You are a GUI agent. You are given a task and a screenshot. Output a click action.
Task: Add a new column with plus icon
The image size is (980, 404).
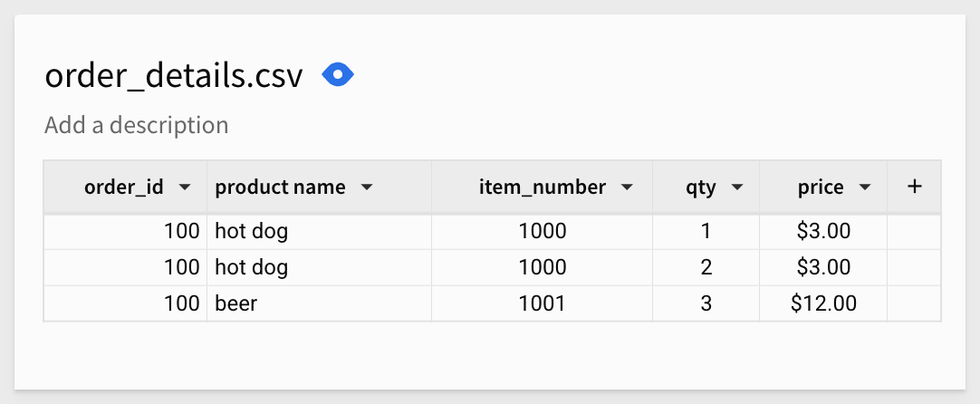pyautogui.click(x=915, y=187)
